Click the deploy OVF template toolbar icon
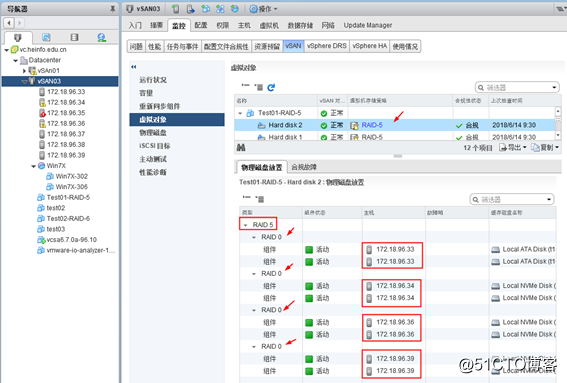The height and width of the screenshot is (383, 567). coord(235,9)
